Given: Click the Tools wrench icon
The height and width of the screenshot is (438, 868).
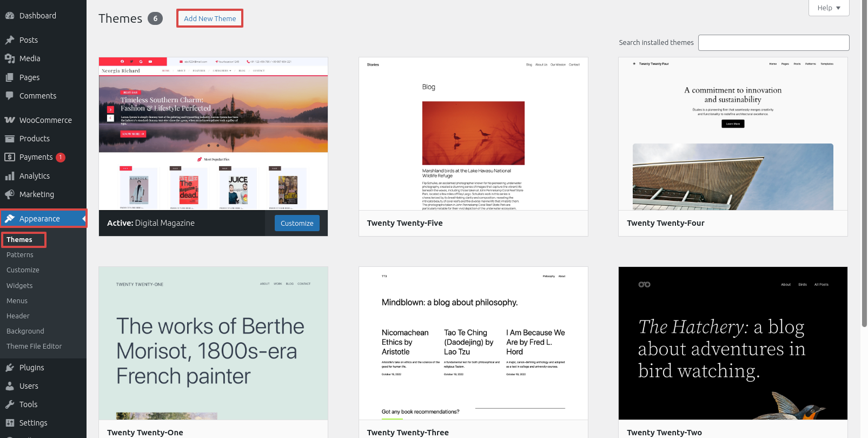Looking at the screenshot, I should click(x=9, y=404).
